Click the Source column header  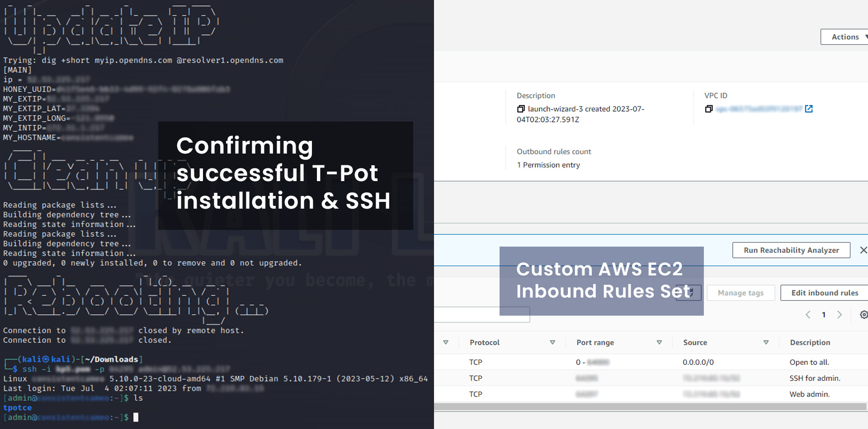click(695, 342)
